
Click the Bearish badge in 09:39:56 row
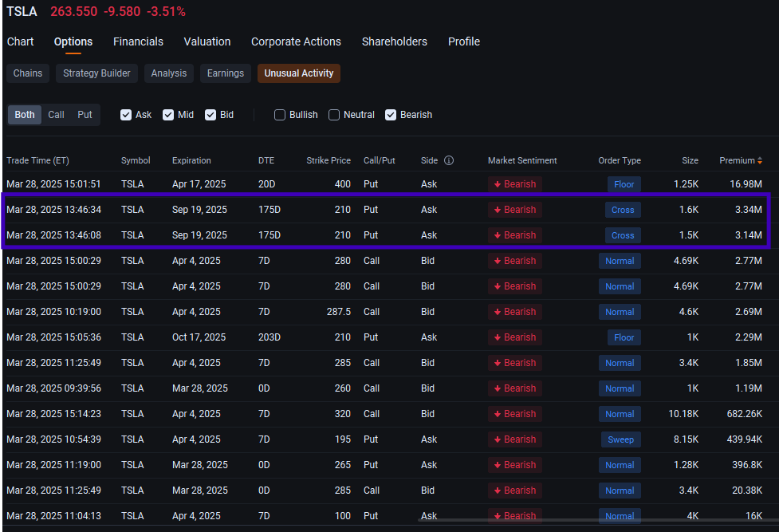[x=515, y=388]
